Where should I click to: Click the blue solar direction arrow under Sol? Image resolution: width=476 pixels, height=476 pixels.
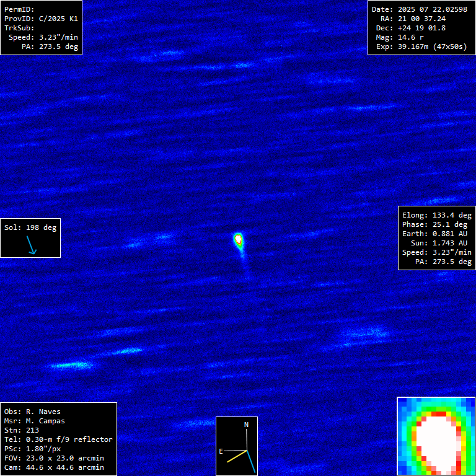32,245
